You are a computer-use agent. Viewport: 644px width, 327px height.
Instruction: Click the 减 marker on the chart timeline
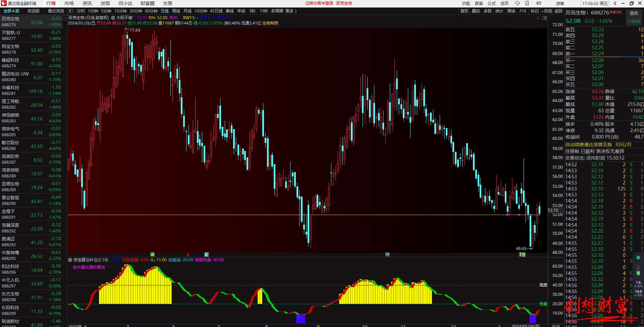153,255
